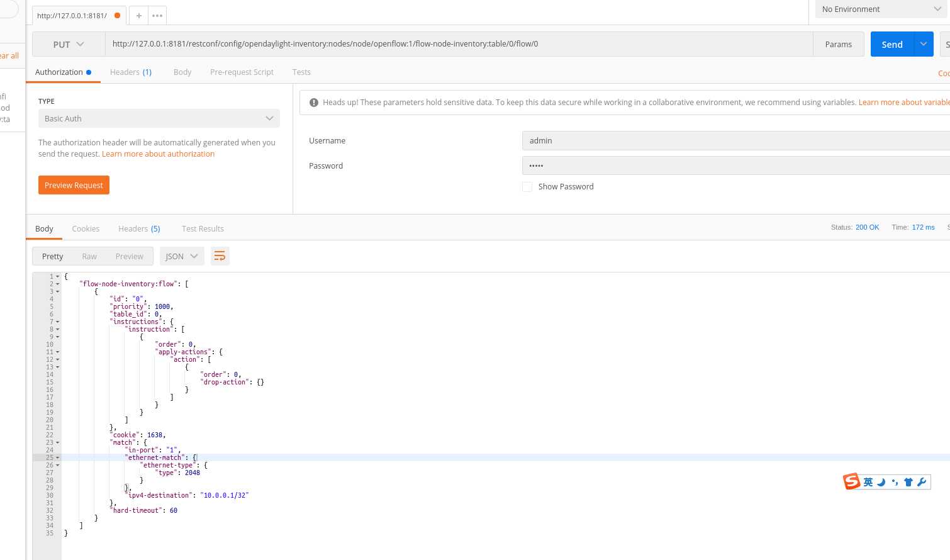Open the PUT method dropdown
This screenshot has height=560, width=950.
pyautogui.click(x=69, y=44)
